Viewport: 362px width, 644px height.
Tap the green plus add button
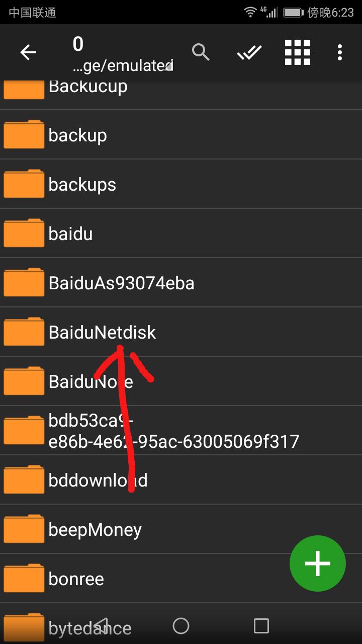point(318,563)
